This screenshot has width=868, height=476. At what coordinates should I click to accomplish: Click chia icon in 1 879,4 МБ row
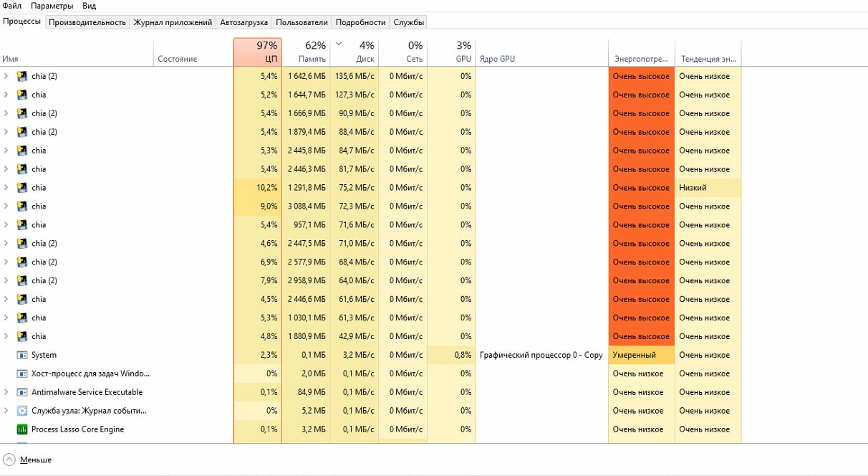(x=21, y=132)
